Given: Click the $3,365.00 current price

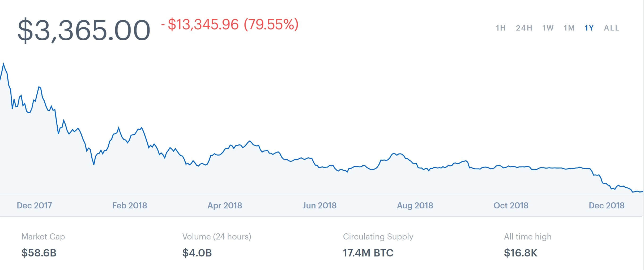Looking at the screenshot, I should point(84,30).
